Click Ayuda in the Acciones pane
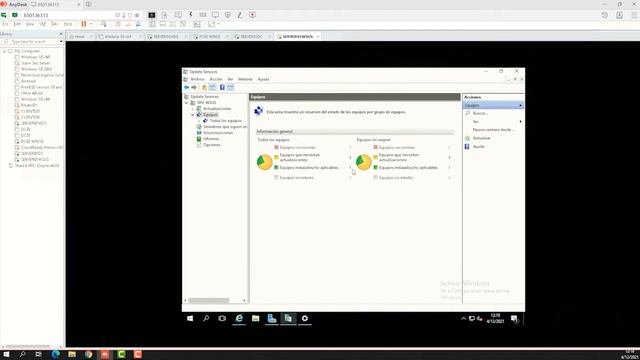This screenshot has height=360, width=640. [479, 147]
